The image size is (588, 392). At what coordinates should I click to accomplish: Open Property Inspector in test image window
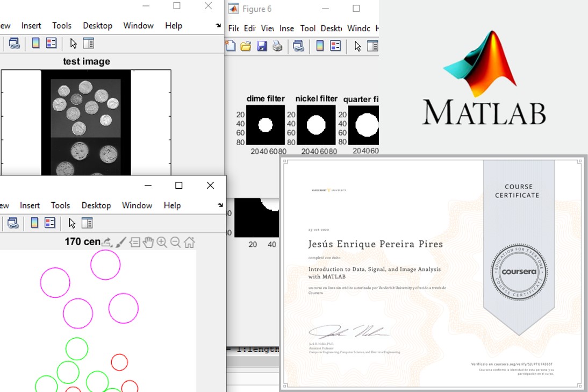[x=88, y=44]
